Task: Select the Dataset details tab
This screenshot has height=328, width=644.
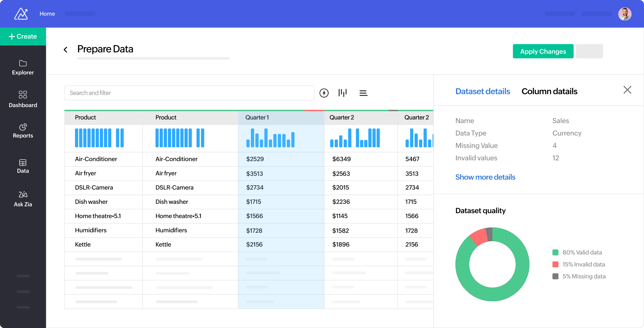Action: pos(483,91)
